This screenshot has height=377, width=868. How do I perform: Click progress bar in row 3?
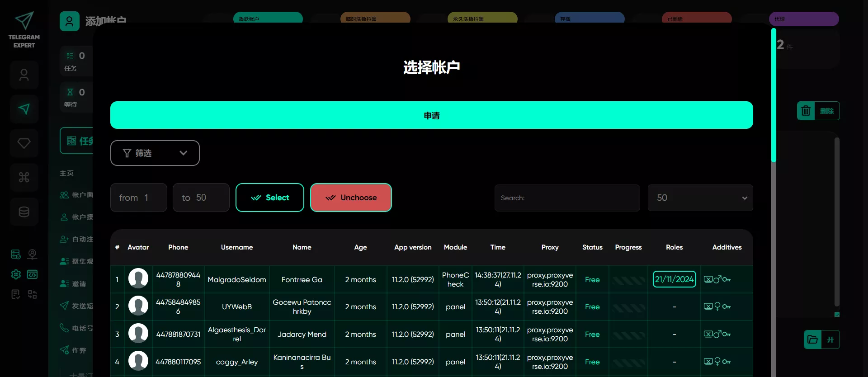tap(628, 335)
